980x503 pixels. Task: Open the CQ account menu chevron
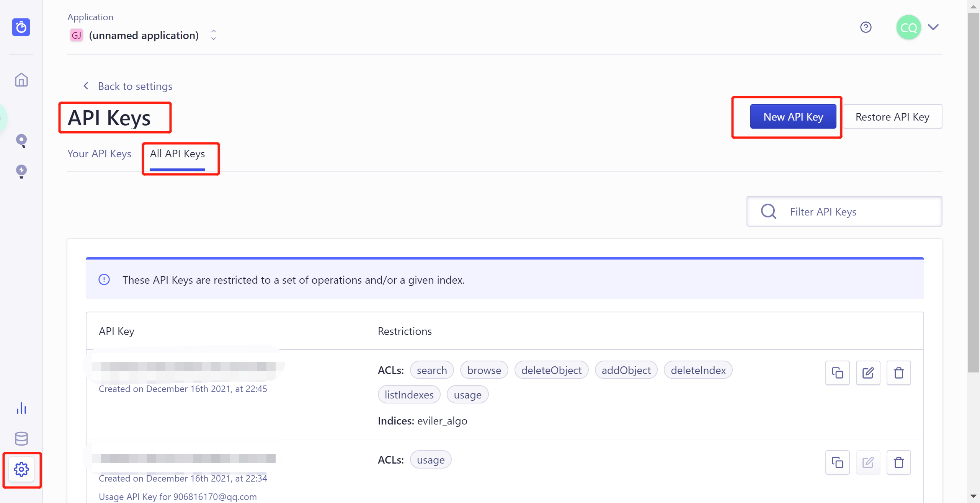coord(933,27)
